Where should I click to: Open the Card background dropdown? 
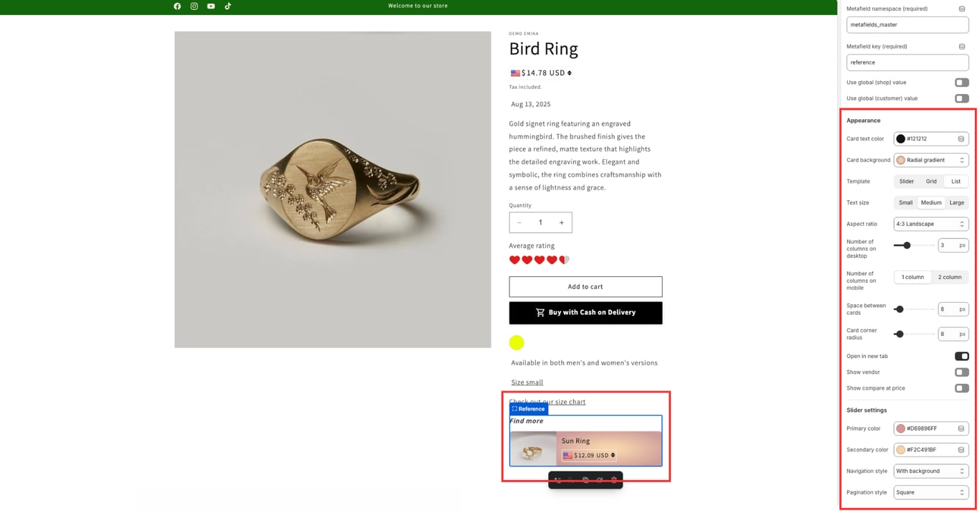931,160
